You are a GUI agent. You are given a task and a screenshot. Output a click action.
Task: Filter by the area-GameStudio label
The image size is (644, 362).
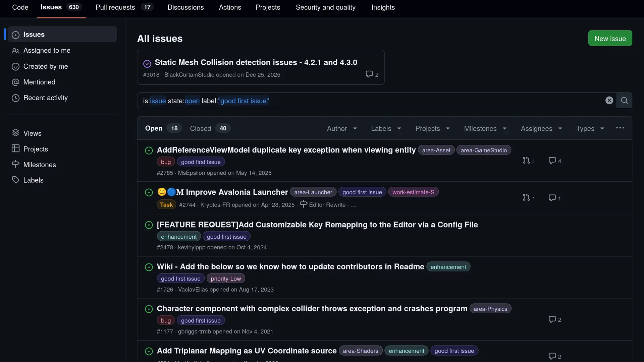[x=484, y=150]
